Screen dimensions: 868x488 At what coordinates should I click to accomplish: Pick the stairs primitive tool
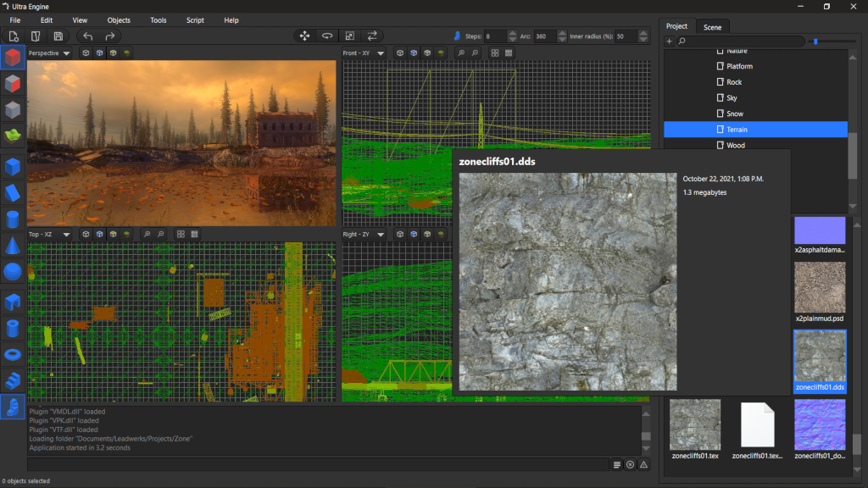(x=13, y=380)
